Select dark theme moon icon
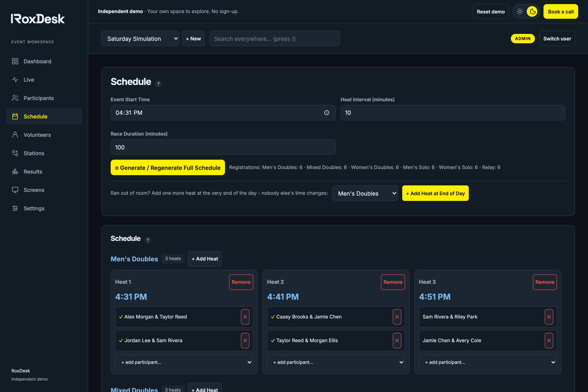This screenshot has width=588, height=392. tap(532, 11)
